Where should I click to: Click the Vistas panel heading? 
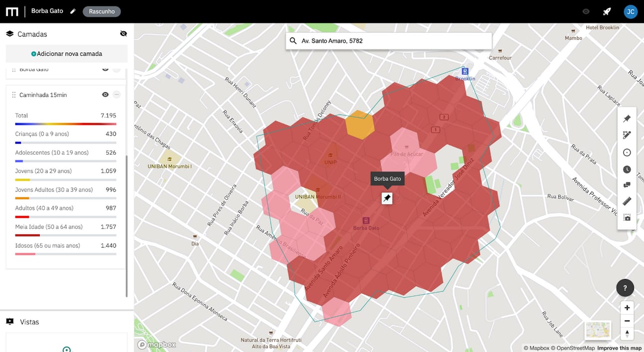(x=29, y=322)
